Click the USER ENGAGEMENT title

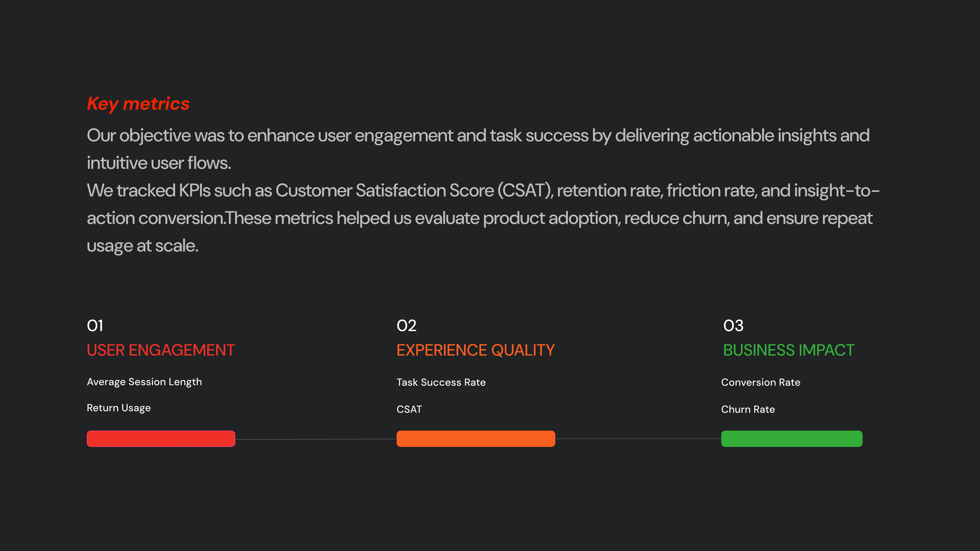pyautogui.click(x=161, y=350)
